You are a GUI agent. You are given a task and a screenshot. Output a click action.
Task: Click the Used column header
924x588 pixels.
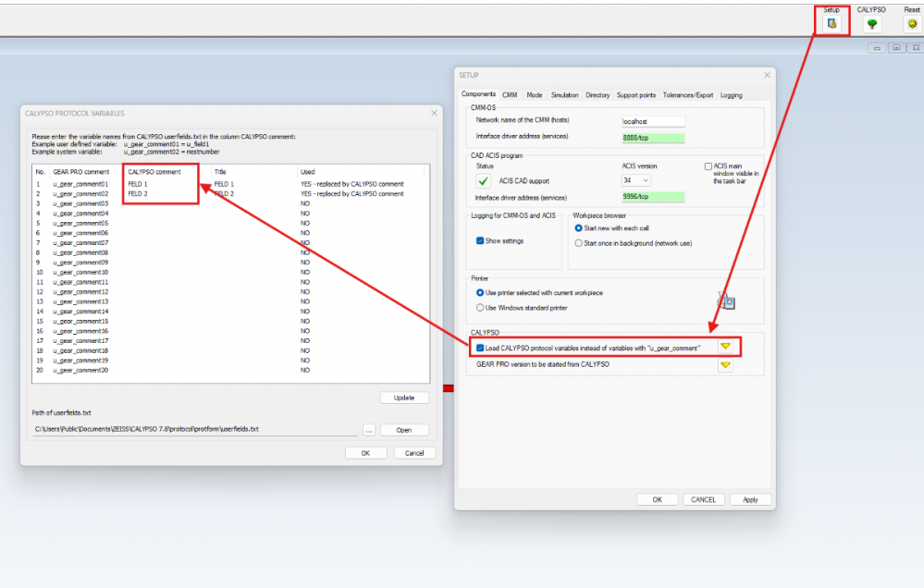(308, 172)
